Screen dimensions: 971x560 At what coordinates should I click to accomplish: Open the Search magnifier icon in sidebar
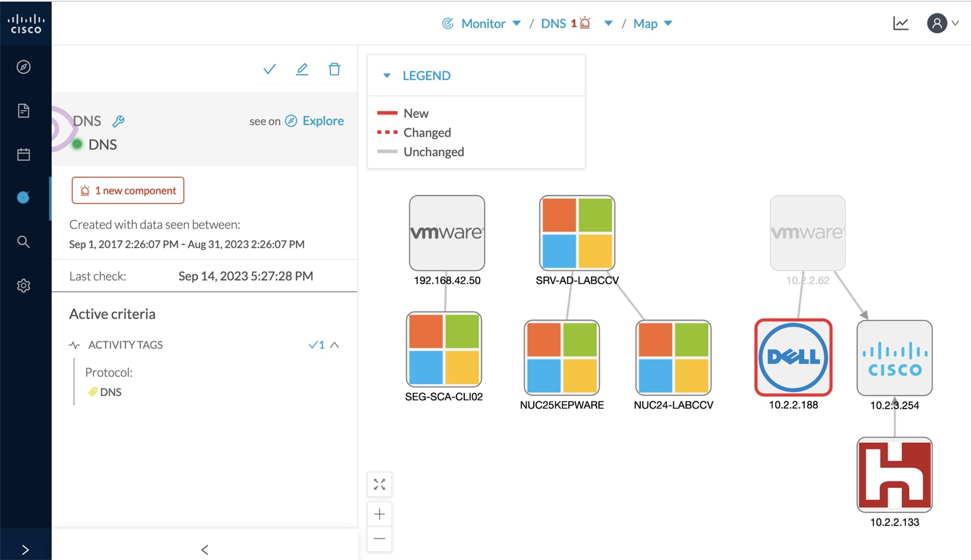(x=23, y=242)
